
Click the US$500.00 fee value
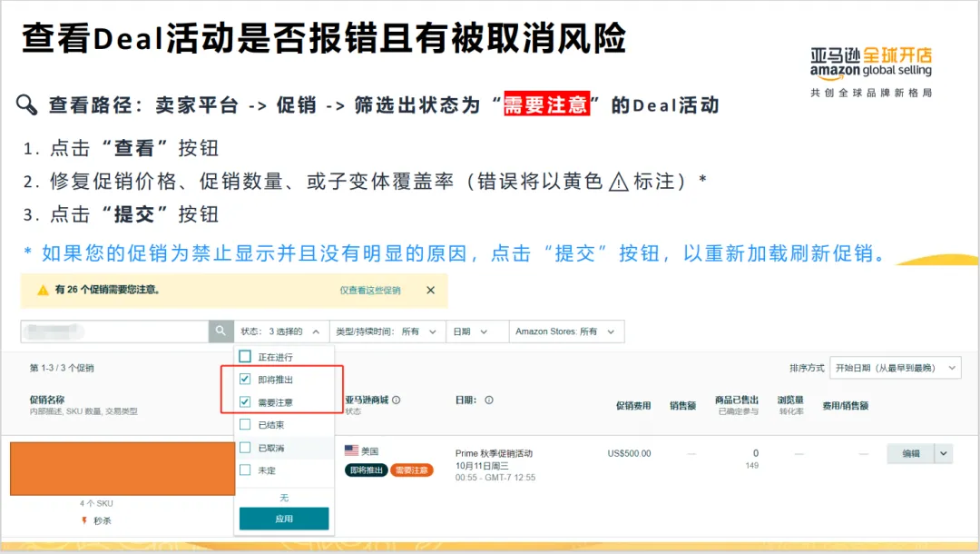pyautogui.click(x=629, y=453)
